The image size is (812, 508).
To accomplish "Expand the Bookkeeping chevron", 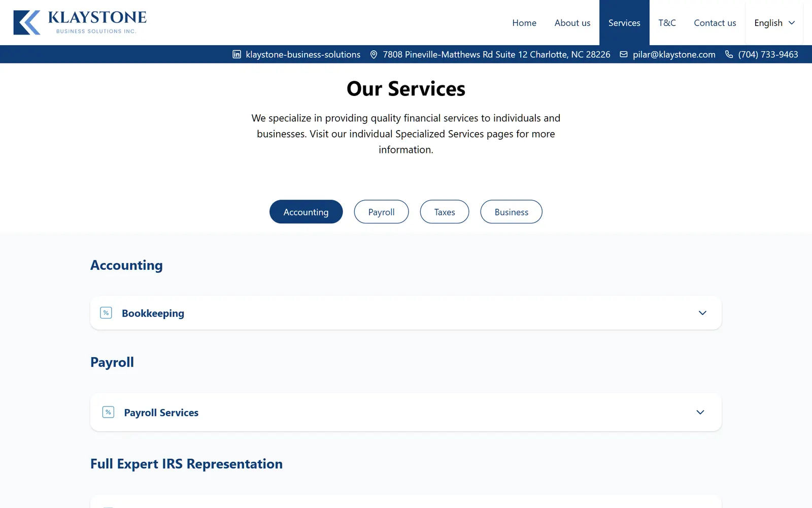I will (702, 313).
